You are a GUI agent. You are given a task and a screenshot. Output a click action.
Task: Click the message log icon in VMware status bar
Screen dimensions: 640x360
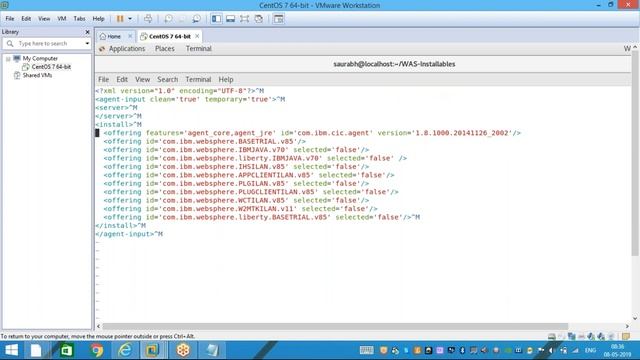(626, 336)
